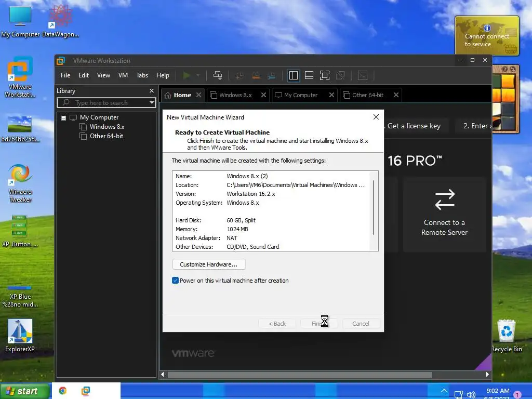Open Winaero Tweaker desktop shortcut
This screenshot has height=399, width=532.
point(20,183)
